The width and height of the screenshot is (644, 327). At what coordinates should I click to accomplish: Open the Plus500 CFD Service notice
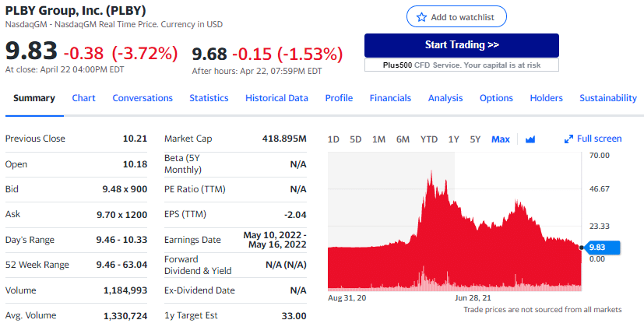[462, 65]
